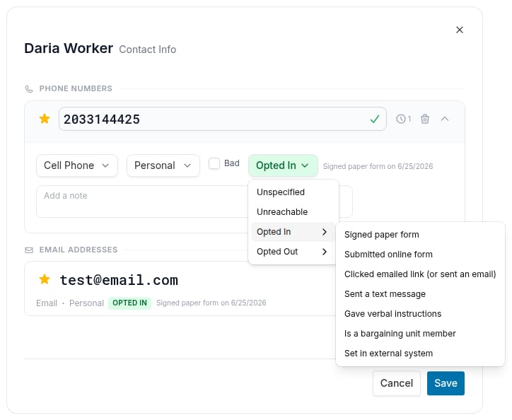Delete phone number with trash icon
This screenshot has height=420, width=512.
[425, 119]
